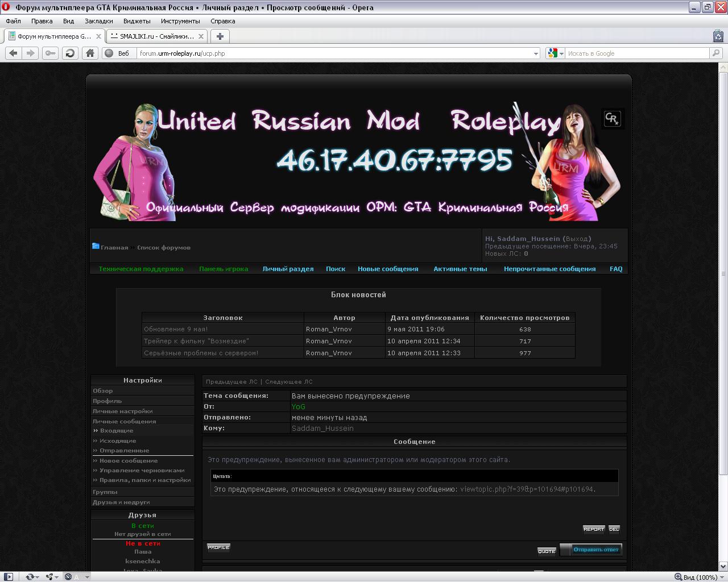The width and height of the screenshot is (728, 582).
Task: Close the SMAJLIKI.ru tab
Action: pos(201,36)
